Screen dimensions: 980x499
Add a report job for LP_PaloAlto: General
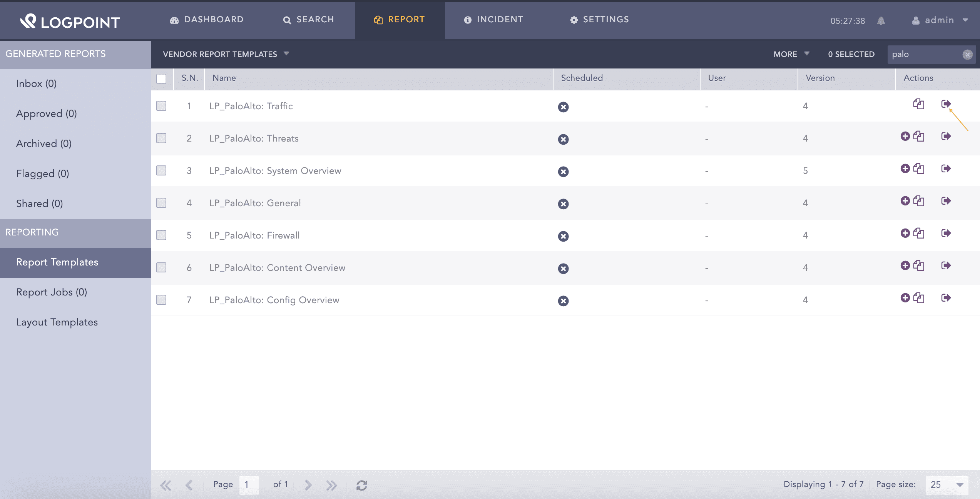coord(905,201)
